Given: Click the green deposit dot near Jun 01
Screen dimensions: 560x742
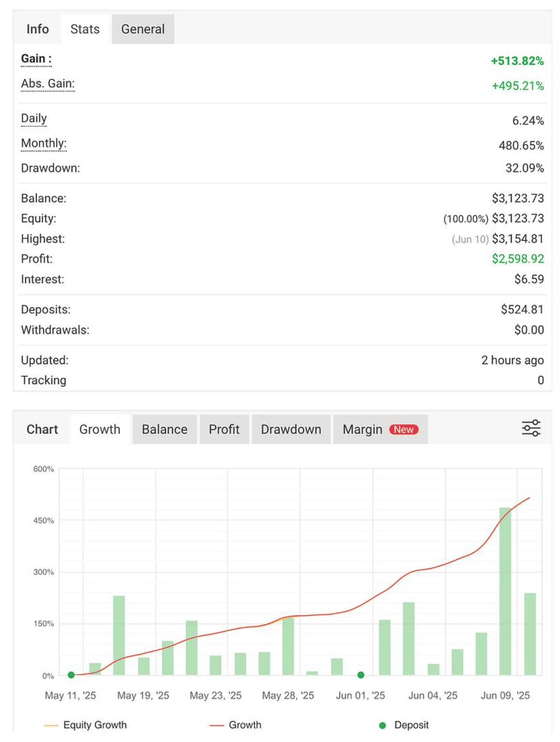Looking at the screenshot, I should pyautogui.click(x=361, y=675).
